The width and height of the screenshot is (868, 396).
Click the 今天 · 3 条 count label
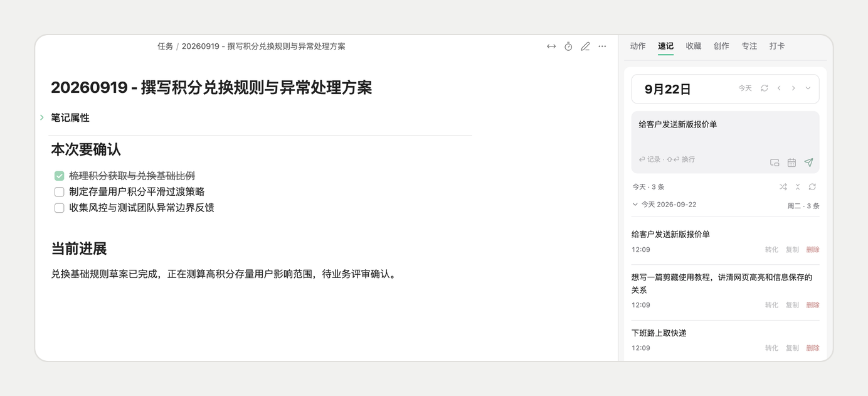(648, 187)
